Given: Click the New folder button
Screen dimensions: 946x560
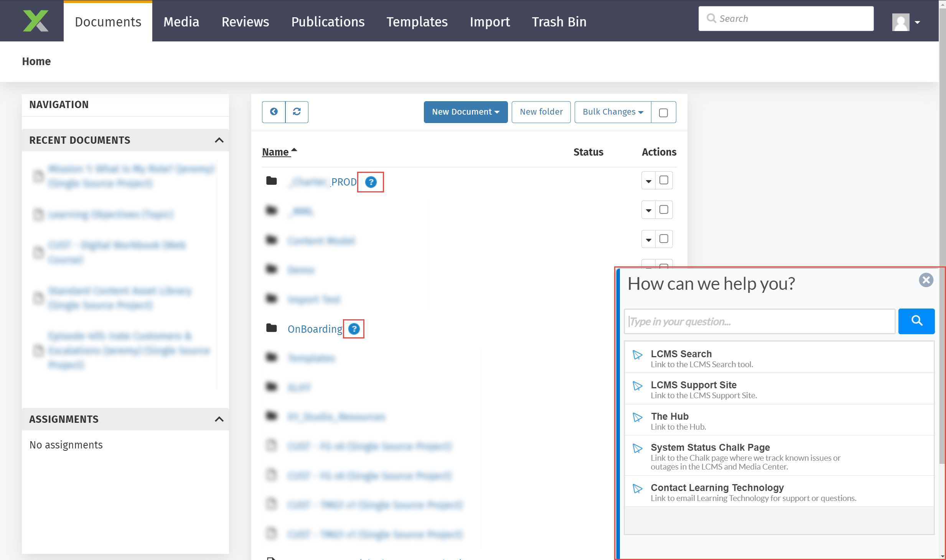Looking at the screenshot, I should pos(541,112).
